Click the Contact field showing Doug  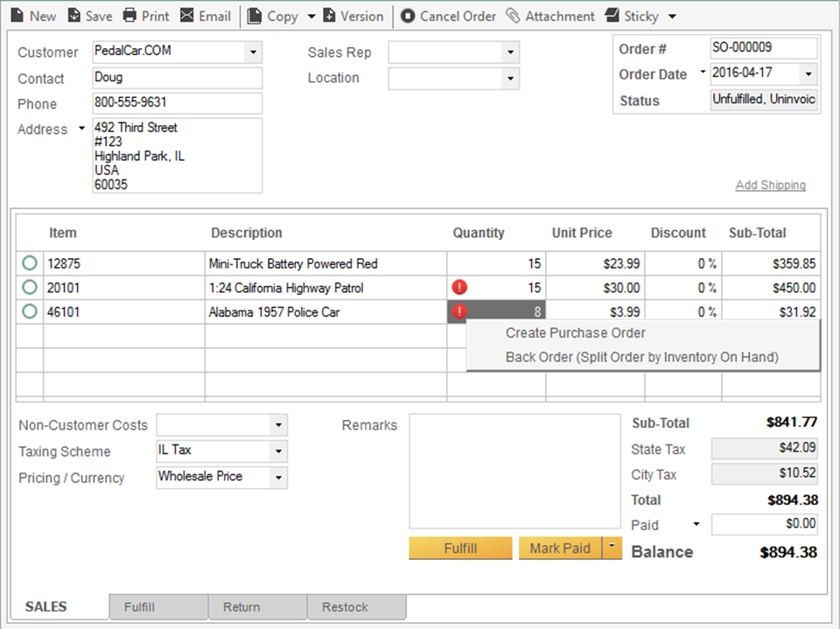point(178,78)
